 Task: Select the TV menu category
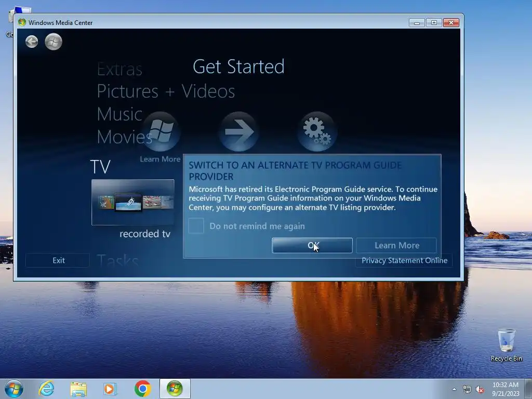coord(100,167)
